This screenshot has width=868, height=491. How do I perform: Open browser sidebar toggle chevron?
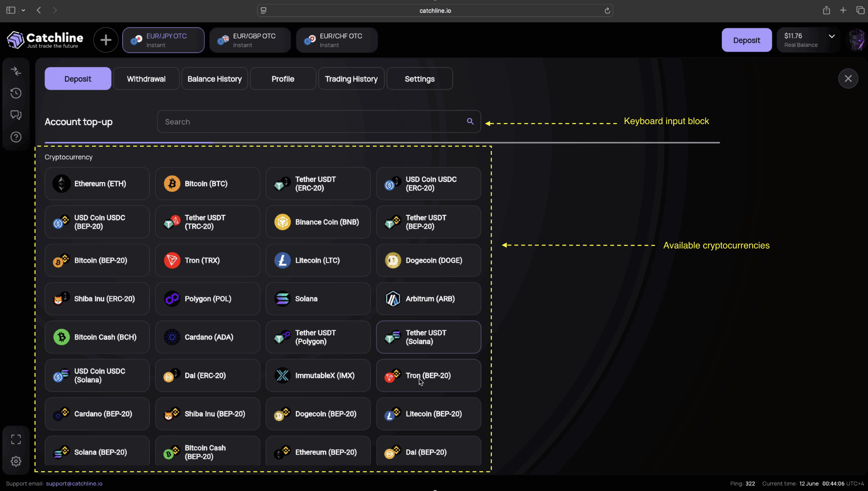pos(23,11)
